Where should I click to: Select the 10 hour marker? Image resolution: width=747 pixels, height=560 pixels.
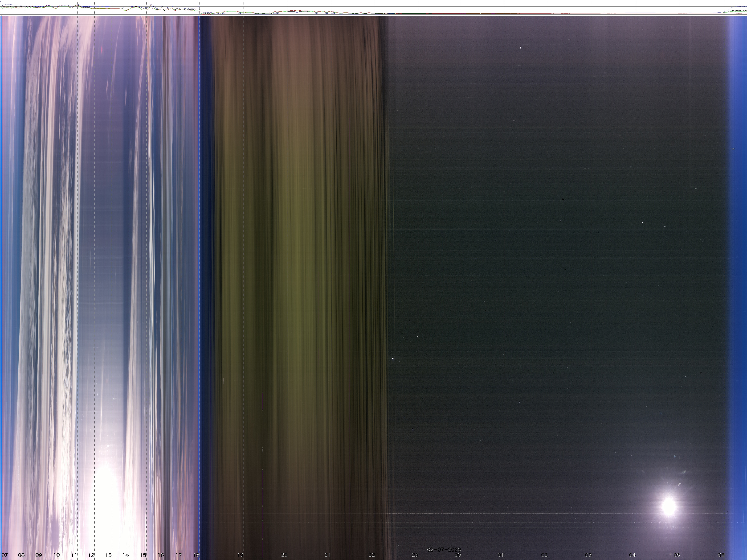point(56,555)
